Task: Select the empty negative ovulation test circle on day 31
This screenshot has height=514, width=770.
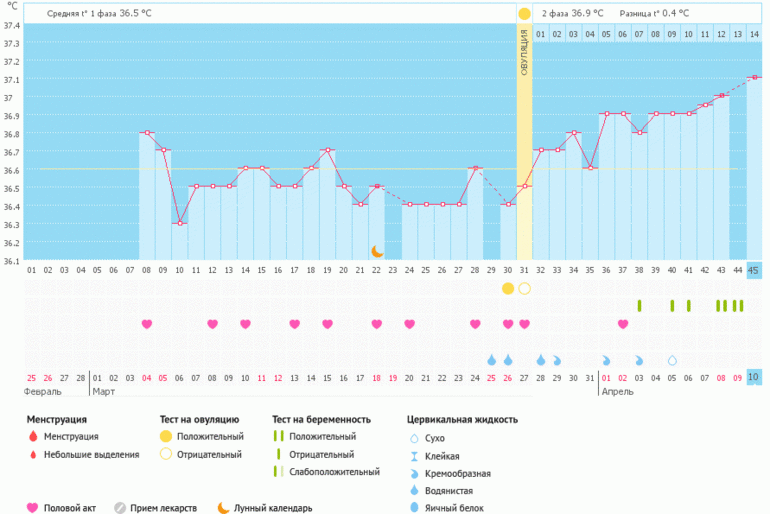Action: (524, 288)
